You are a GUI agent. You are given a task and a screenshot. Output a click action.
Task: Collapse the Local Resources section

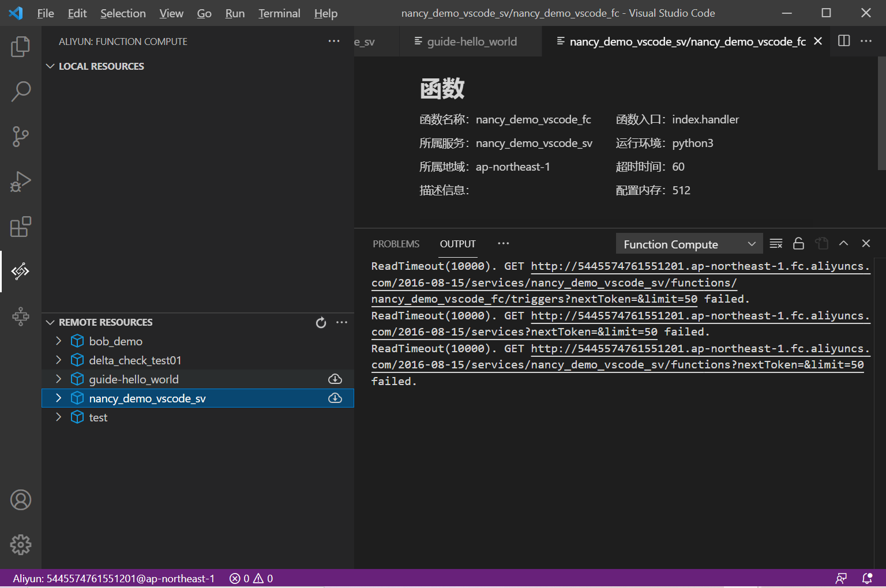click(50, 66)
